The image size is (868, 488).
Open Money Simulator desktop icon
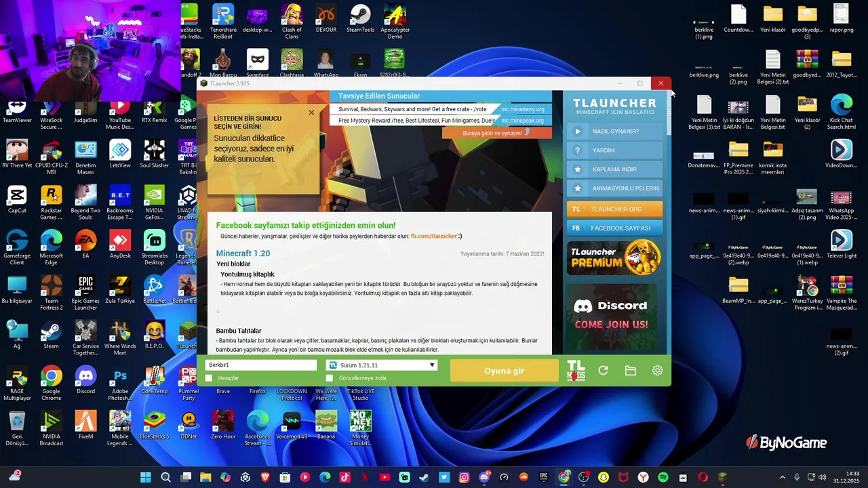pyautogui.click(x=360, y=428)
